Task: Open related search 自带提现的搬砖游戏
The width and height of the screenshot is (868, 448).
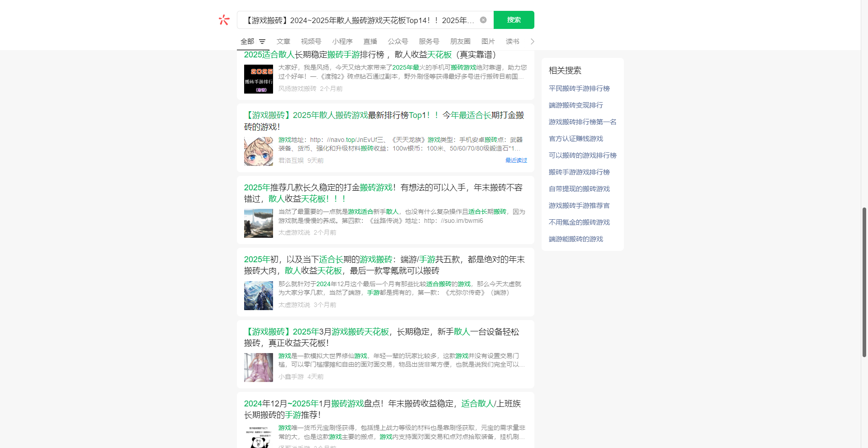Action: tap(579, 189)
